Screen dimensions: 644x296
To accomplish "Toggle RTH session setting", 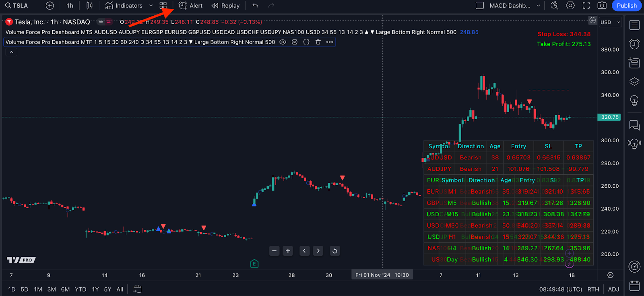I will [593, 289].
